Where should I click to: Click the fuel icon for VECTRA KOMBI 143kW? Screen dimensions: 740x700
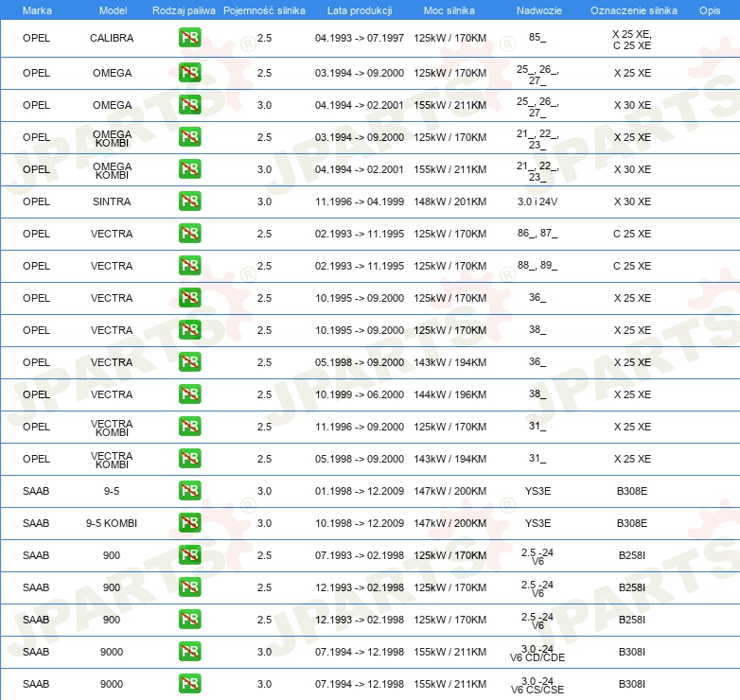click(x=189, y=459)
